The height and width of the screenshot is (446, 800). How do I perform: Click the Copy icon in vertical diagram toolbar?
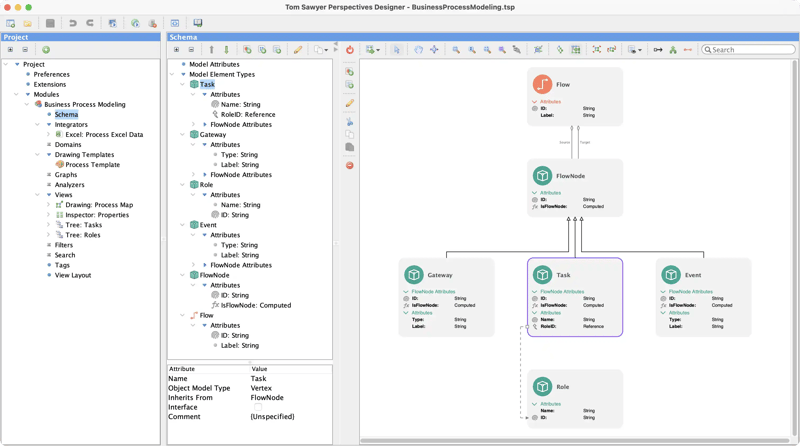[x=349, y=135]
